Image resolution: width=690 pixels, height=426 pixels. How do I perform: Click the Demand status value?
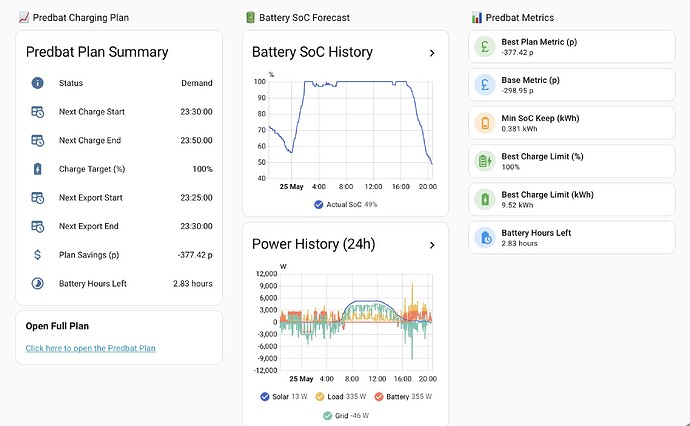point(197,83)
